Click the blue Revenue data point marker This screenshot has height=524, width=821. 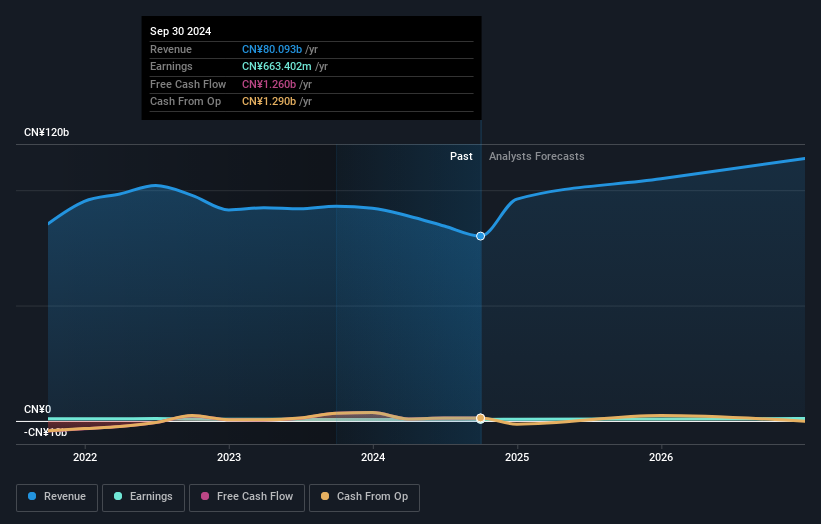pos(480,236)
